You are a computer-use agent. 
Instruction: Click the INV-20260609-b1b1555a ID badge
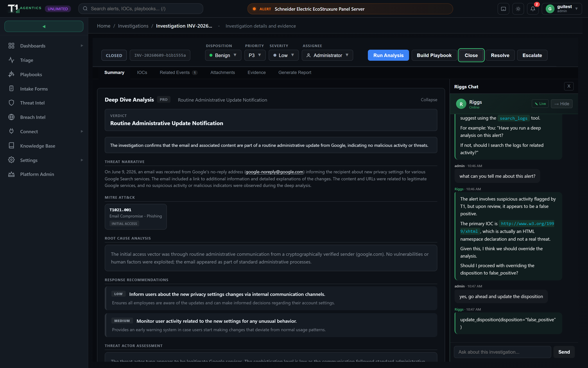[160, 55]
